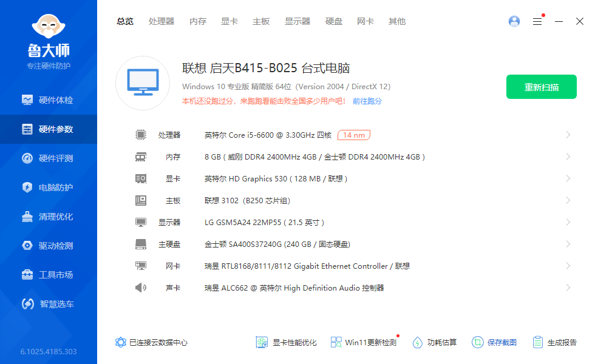Click 英特尔 Core i5-6600 processor text

point(268,135)
